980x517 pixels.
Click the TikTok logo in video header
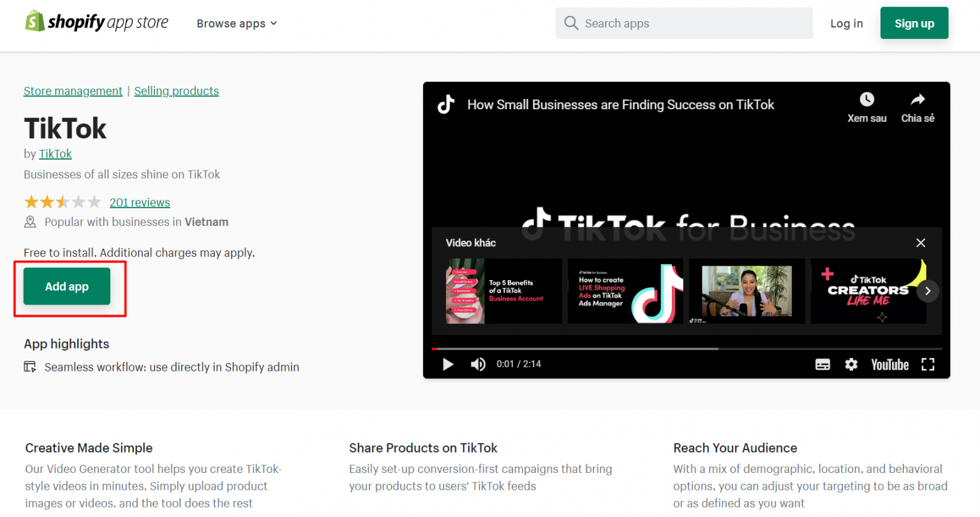(446, 104)
